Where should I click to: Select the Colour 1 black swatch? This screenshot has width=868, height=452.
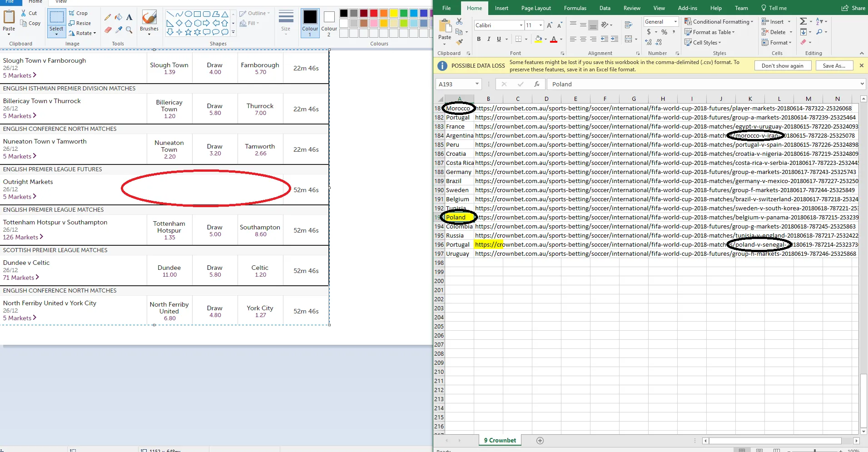tap(310, 23)
